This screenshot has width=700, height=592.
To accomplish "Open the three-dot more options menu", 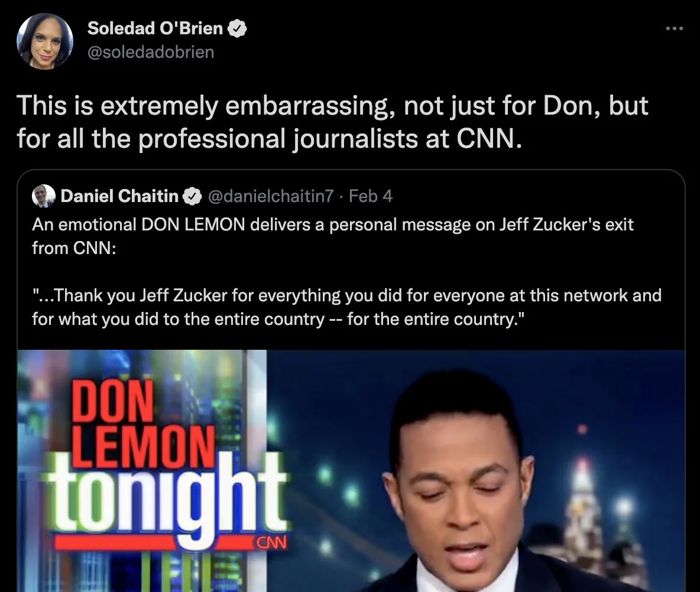I will (674, 28).
